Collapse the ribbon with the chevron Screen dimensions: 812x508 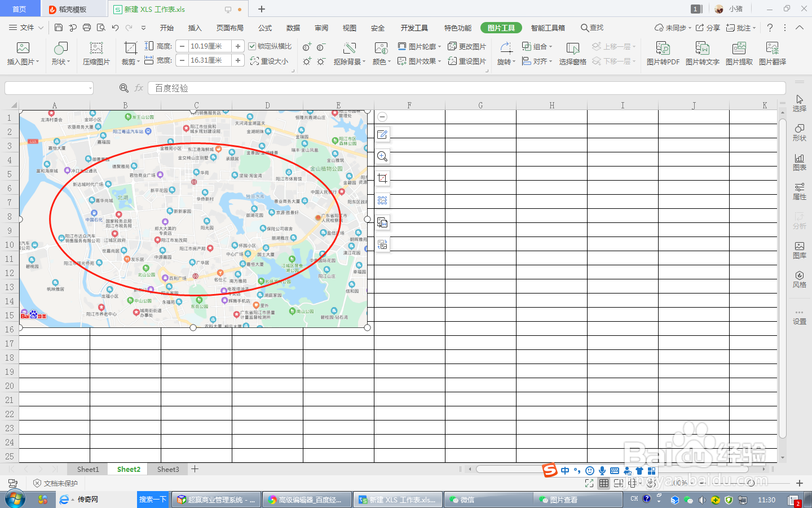click(800, 28)
